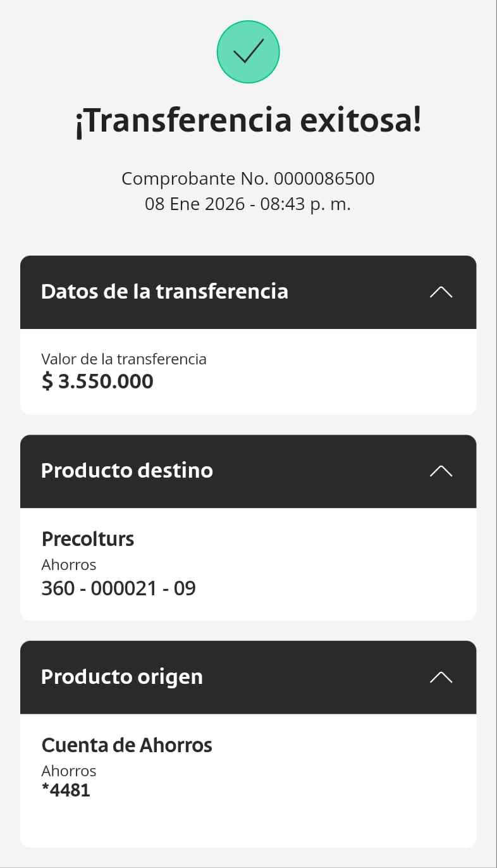Click the destination name Precolturs

88,539
